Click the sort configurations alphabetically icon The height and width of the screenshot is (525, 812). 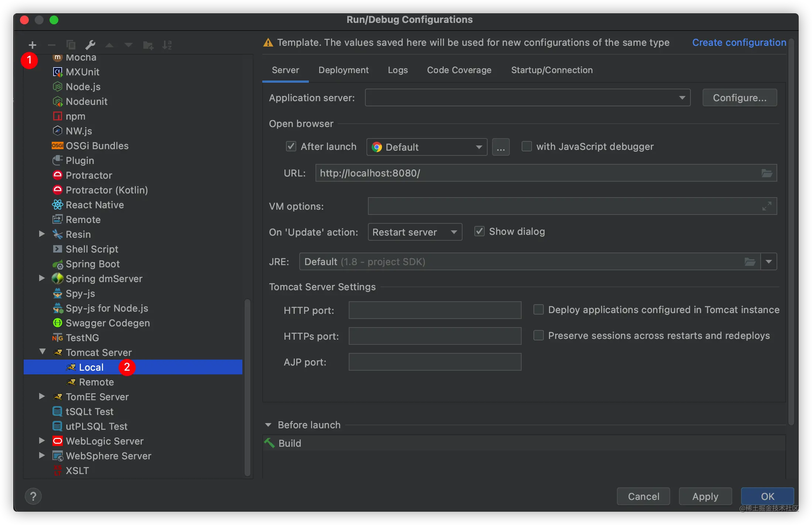tap(167, 45)
